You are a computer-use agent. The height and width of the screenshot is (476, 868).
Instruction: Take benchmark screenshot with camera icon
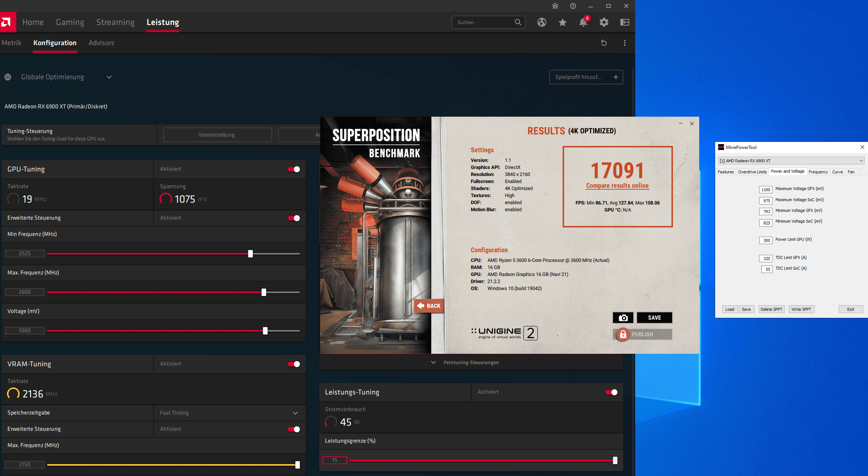(623, 318)
